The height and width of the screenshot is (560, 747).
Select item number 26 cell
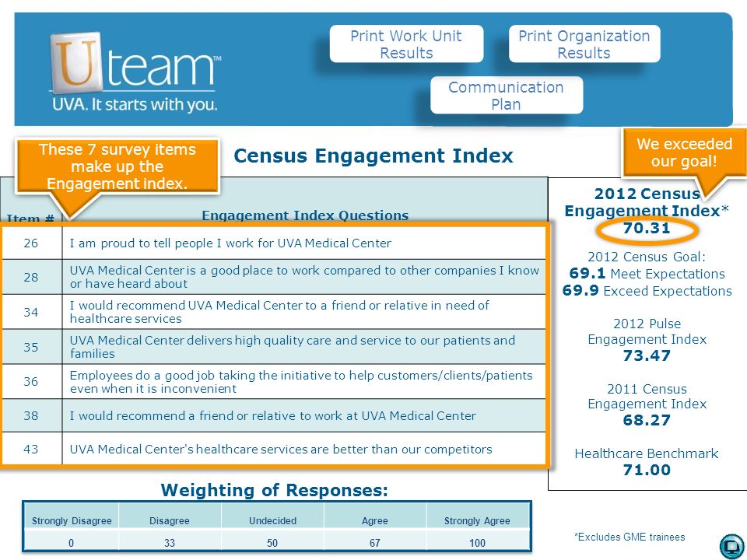click(x=31, y=243)
